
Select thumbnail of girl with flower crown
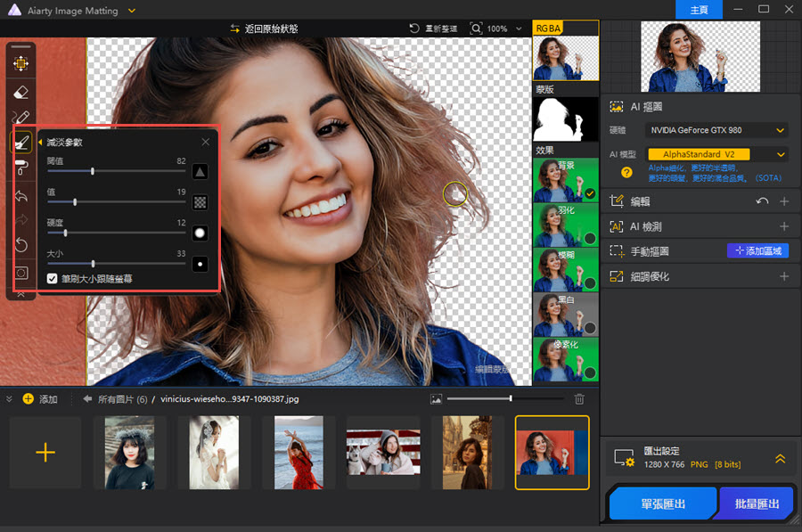130,452
